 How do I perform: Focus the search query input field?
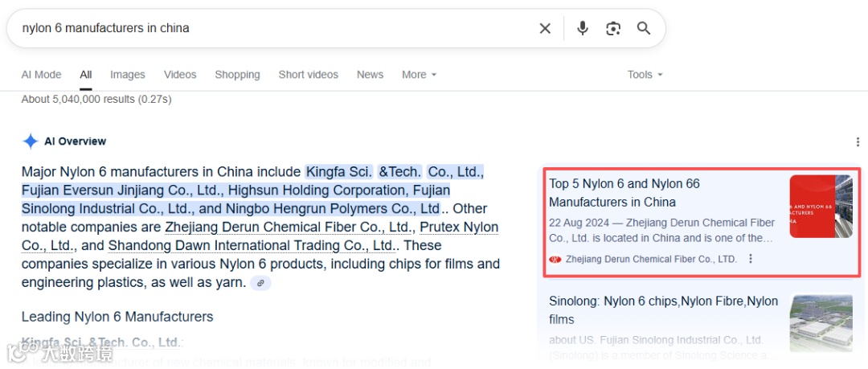click(x=273, y=29)
